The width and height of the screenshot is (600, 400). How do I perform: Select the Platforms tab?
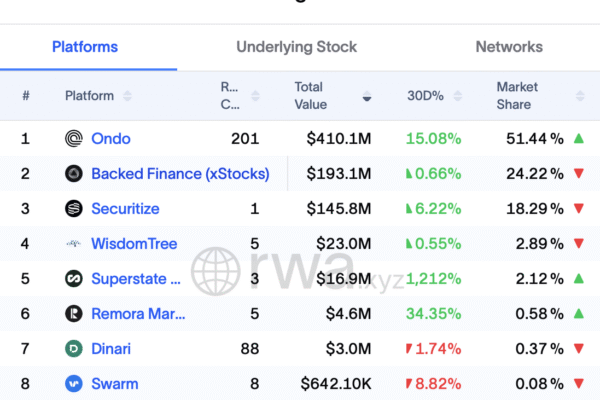pos(85,47)
